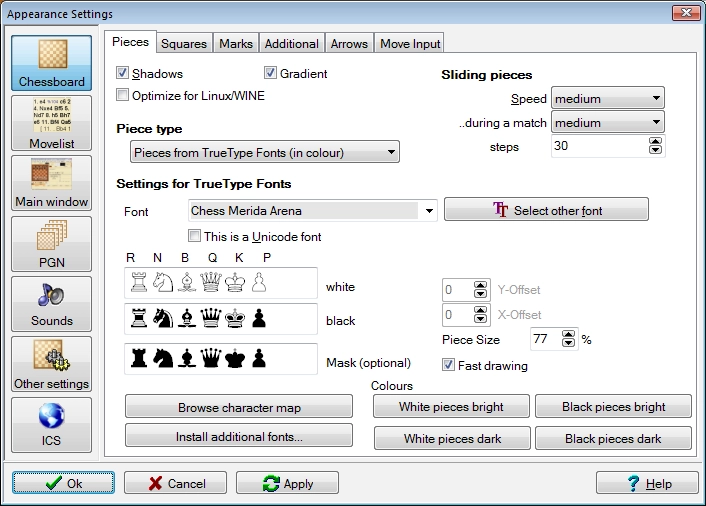This screenshot has width=706, height=506.
Task: Switch to the Additional tab
Action: 291,44
